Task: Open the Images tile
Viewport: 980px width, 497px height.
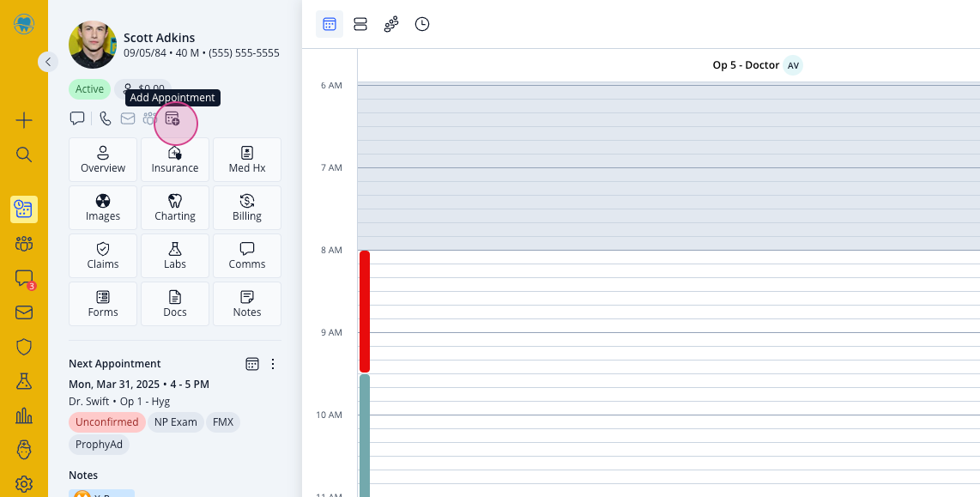Action: tap(102, 209)
